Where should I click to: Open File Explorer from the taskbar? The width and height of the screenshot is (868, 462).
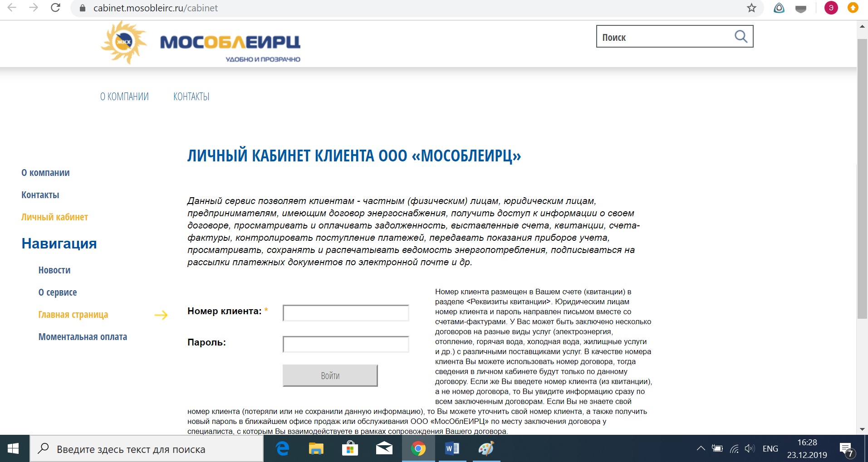316,449
